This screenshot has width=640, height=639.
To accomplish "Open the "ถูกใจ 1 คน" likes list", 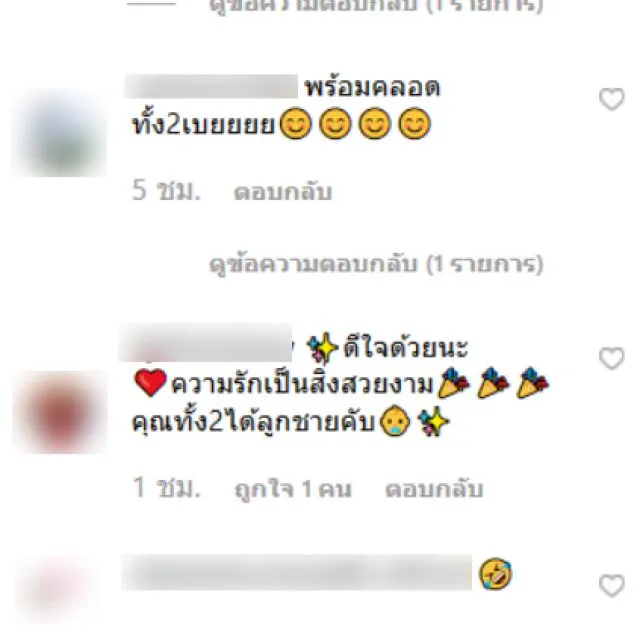I will point(293,489).
